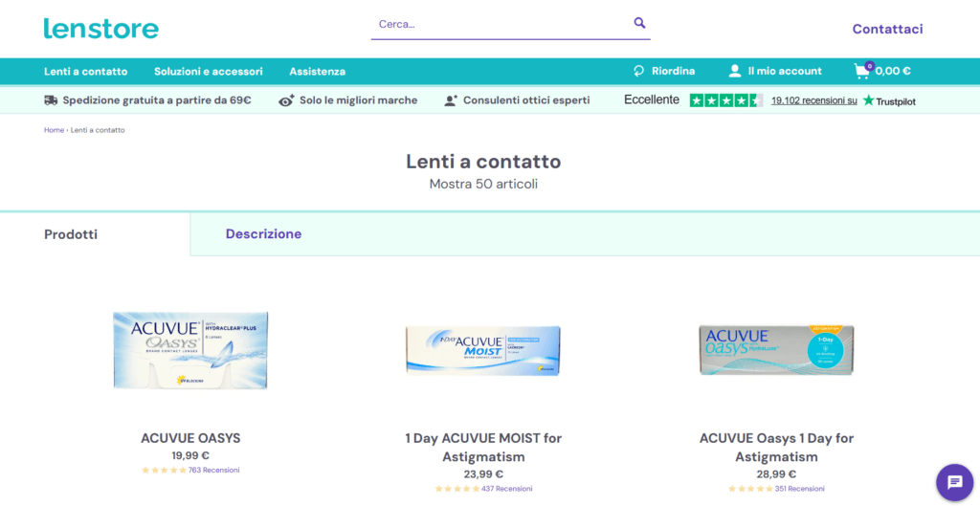Click 1 Day ACUVUE MOIST star rating
The width and height of the screenshot is (980, 506).
[457, 489]
